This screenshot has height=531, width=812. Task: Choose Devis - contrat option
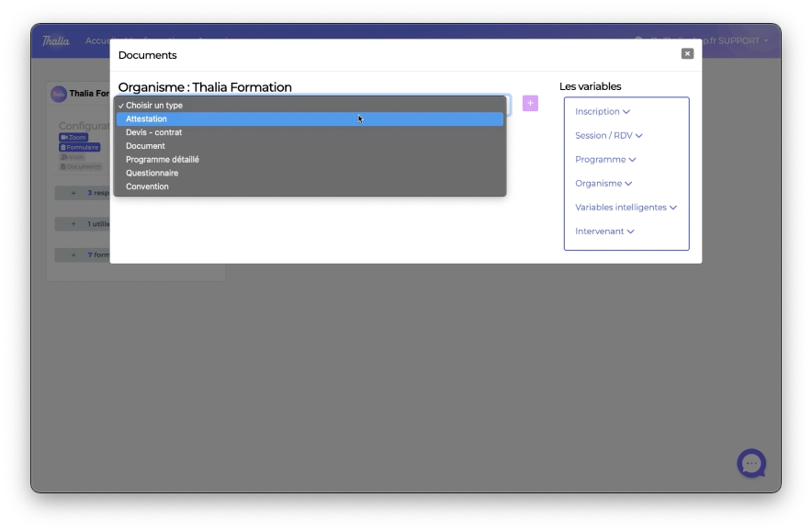tap(153, 132)
